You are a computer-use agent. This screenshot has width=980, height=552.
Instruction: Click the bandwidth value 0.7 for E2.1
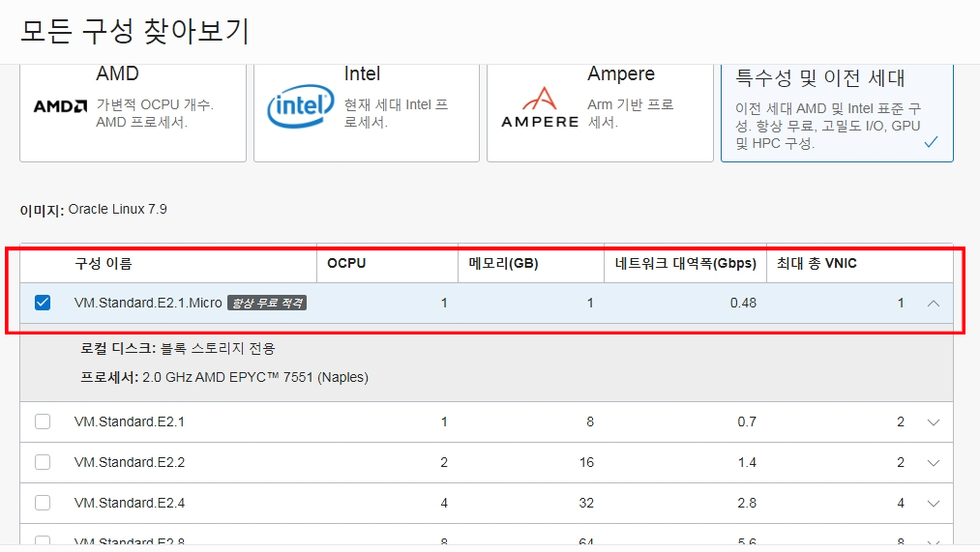click(747, 421)
